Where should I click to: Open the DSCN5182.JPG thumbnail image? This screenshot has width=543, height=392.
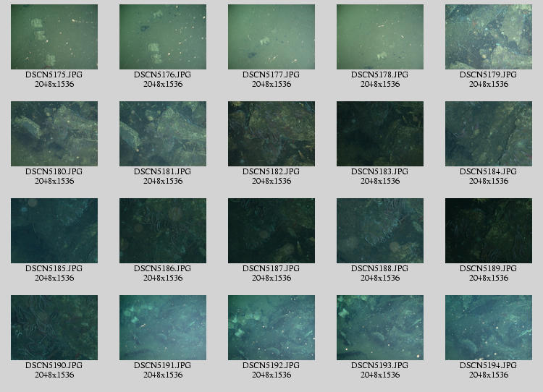[271, 134]
